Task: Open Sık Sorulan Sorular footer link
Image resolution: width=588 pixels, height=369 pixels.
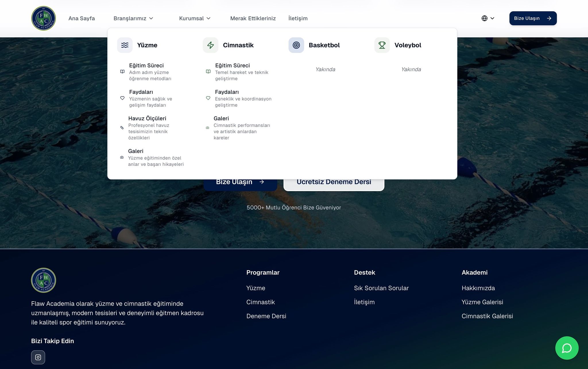Action: click(381, 288)
